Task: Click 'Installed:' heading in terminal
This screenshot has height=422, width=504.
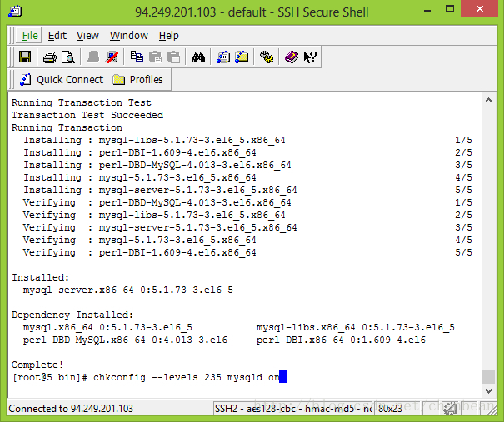Action: (41, 277)
